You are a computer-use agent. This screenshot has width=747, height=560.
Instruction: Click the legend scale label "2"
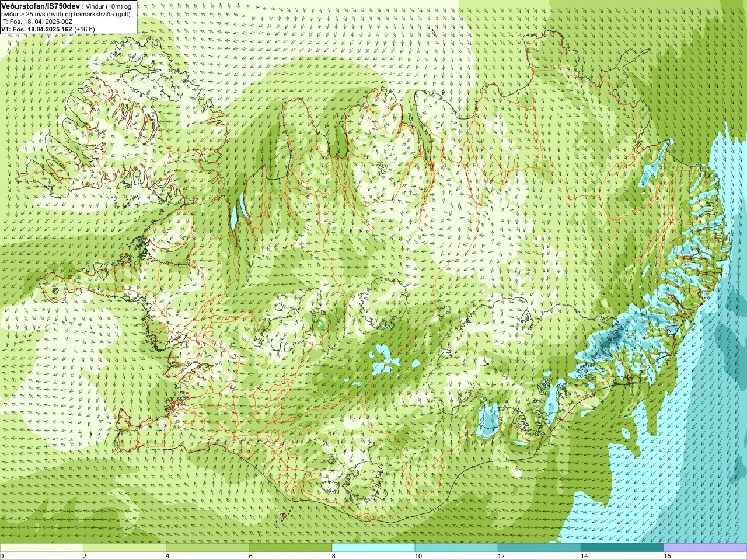[x=85, y=556]
